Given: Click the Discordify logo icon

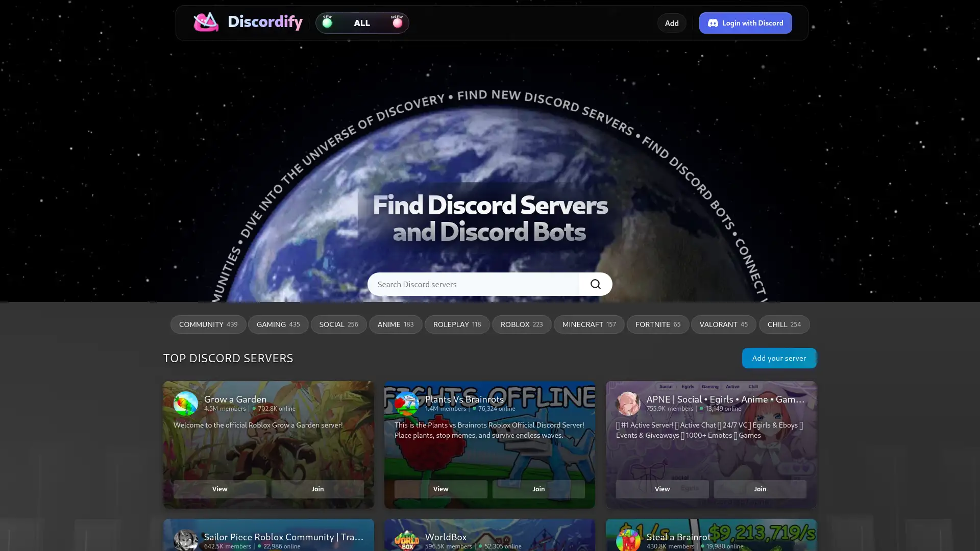Looking at the screenshot, I should coord(206,22).
